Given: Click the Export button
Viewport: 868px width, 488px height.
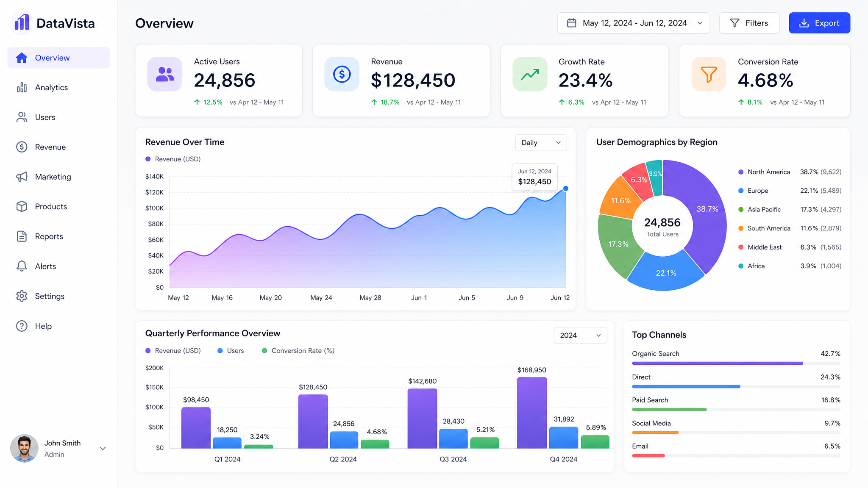Looking at the screenshot, I should (x=819, y=23).
